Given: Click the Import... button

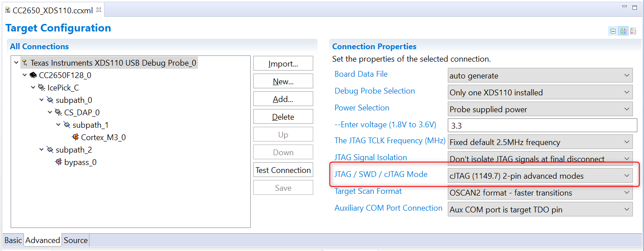Looking at the screenshot, I should point(283,64).
